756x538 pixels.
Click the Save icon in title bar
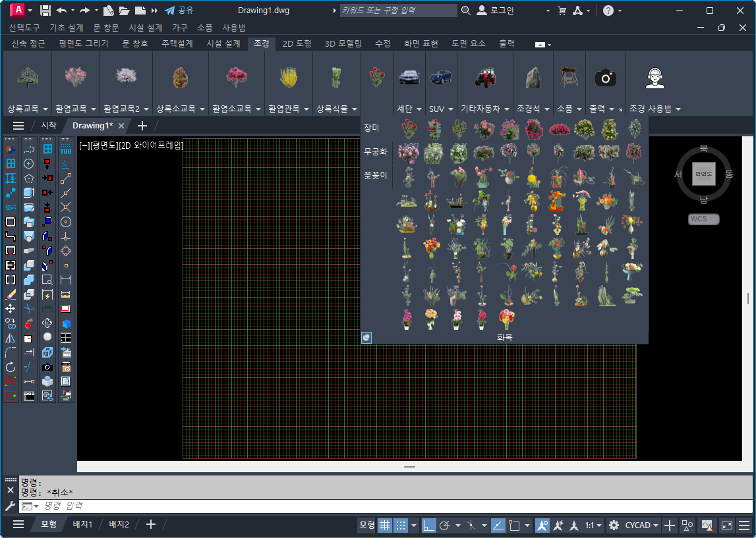pyautogui.click(x=45, y=11)
